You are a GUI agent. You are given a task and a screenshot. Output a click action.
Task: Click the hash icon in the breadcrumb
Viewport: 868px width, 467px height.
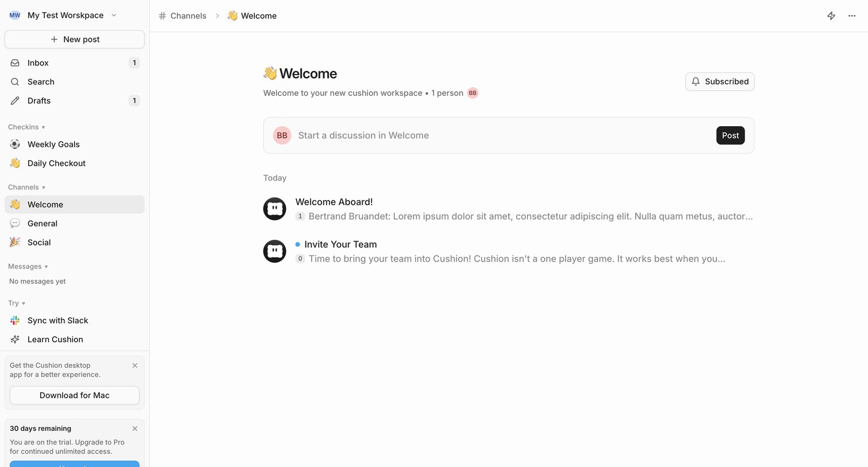(x=162, y=16)
